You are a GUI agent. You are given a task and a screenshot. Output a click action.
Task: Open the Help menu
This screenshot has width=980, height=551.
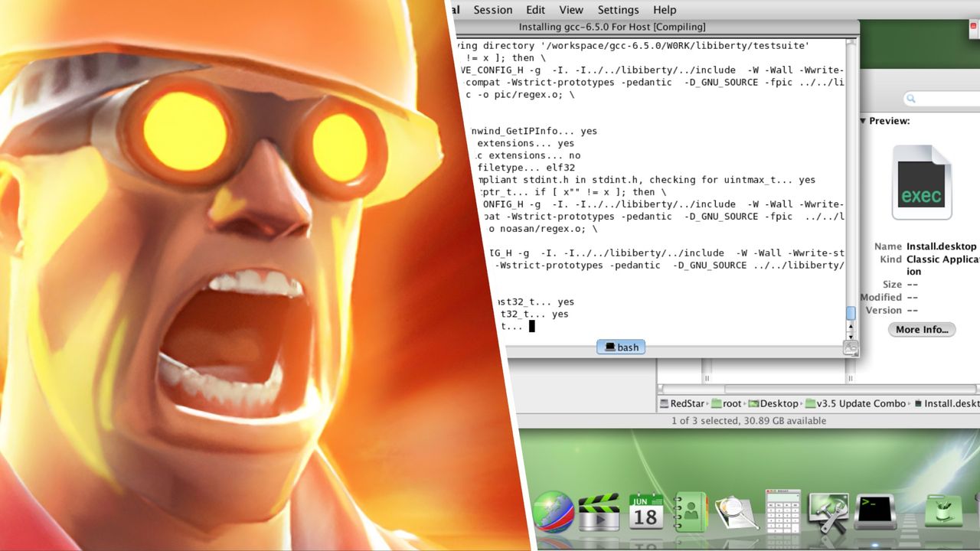pos(665,10)
